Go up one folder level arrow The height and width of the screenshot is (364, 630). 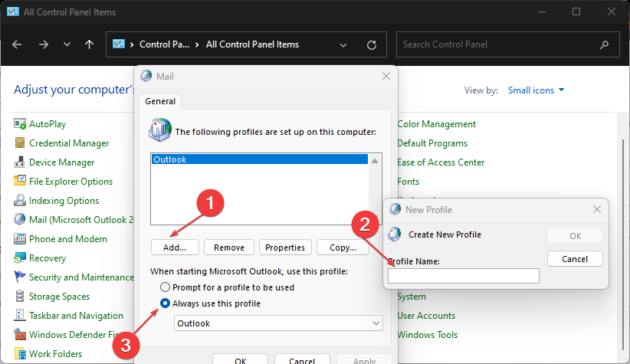point(89,44)
